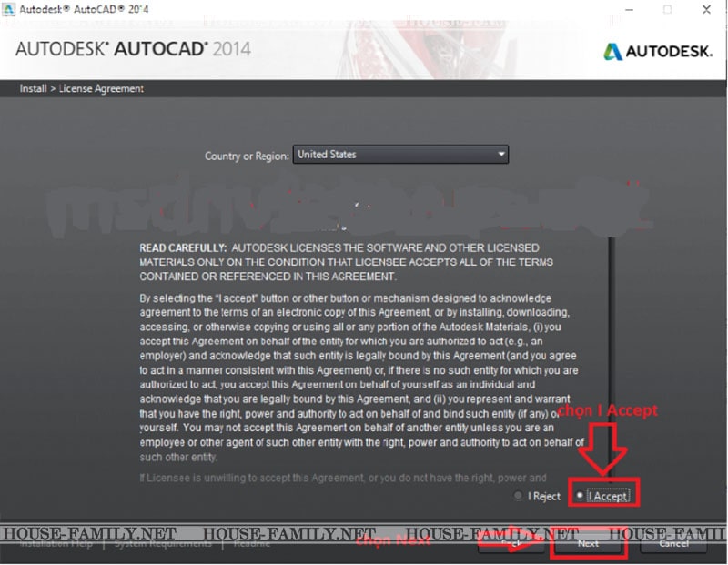This screenshot has width=728, height=565.
Task: Open the Readme link
Action: (252, 543)
